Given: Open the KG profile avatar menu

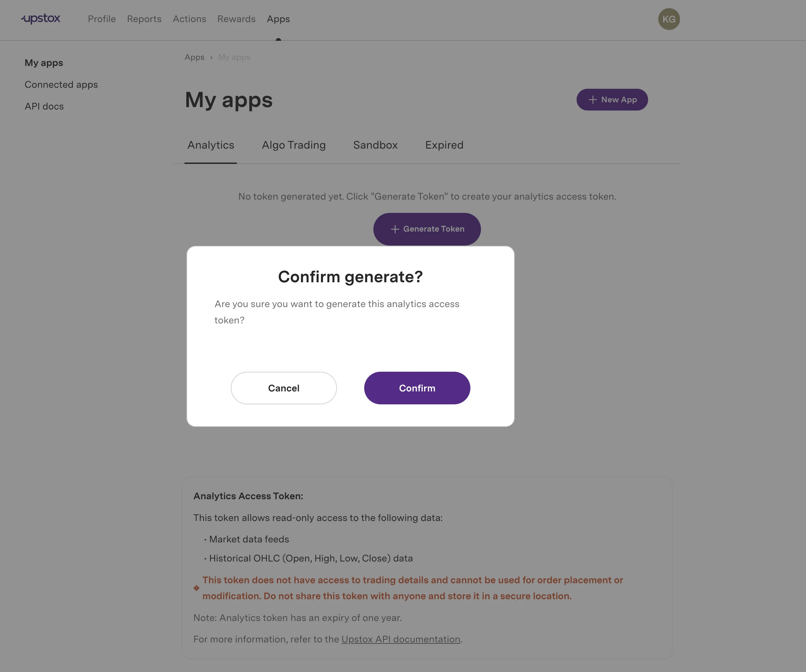Looking at the screenshot, I should (x=669, y=19).
